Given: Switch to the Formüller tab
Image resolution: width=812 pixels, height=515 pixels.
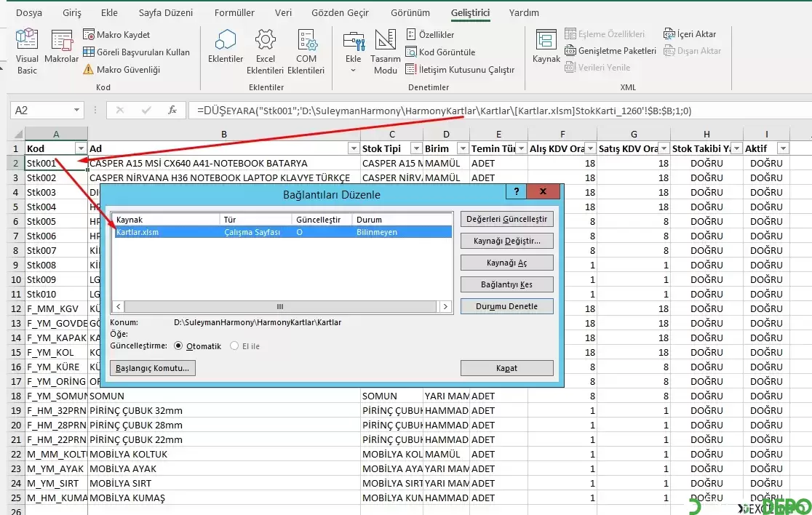Looking at the screenshot, I should (234, 12).
